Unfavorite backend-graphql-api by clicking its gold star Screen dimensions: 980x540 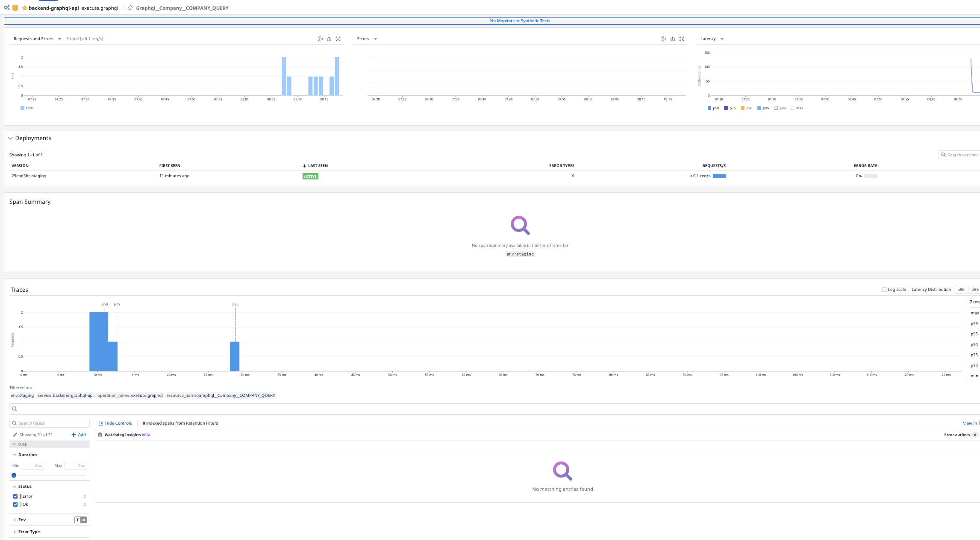(x=24, y=8)
